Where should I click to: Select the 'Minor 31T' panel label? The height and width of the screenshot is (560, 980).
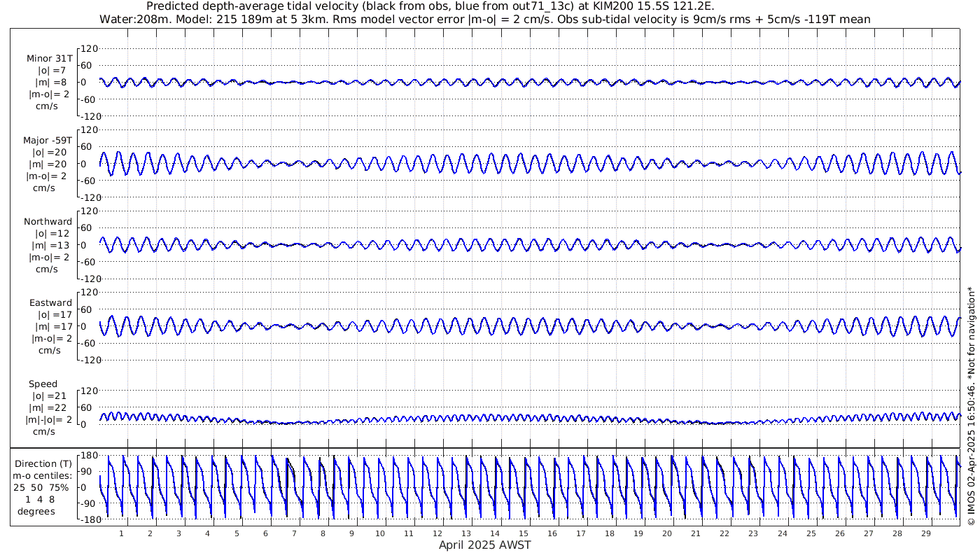(49, 59)
